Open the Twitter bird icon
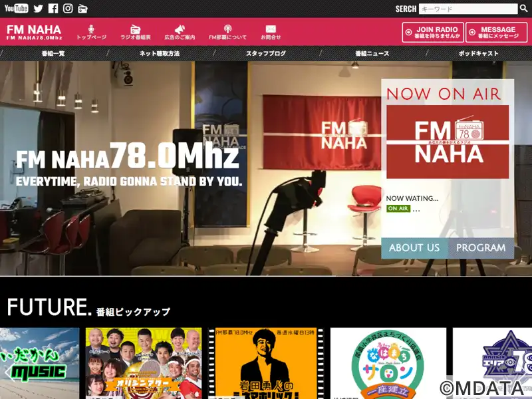This screenshot has height=399, width=532. [x=39, y=9]
